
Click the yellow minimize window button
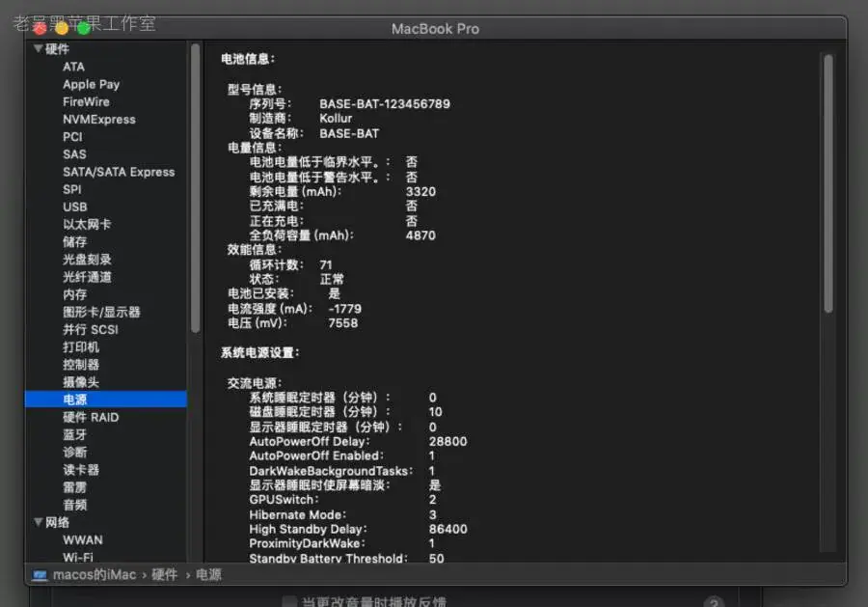(62, 28)
